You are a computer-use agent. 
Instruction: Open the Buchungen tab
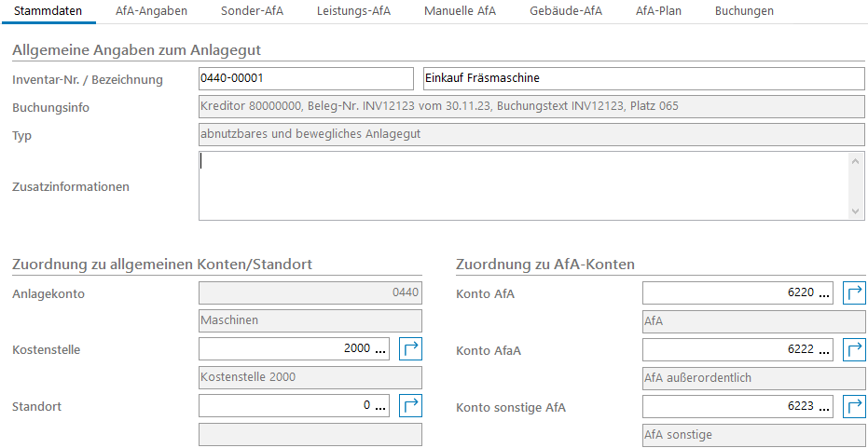744,11
